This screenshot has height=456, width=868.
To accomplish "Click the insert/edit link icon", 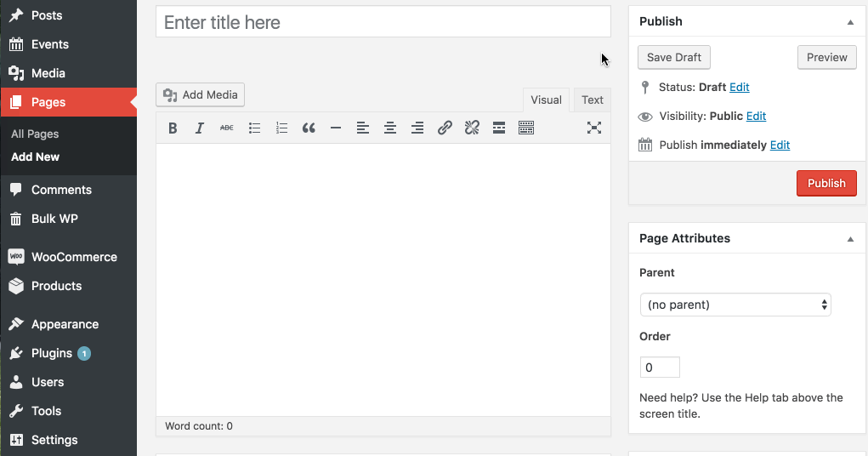I will [445, 128].
